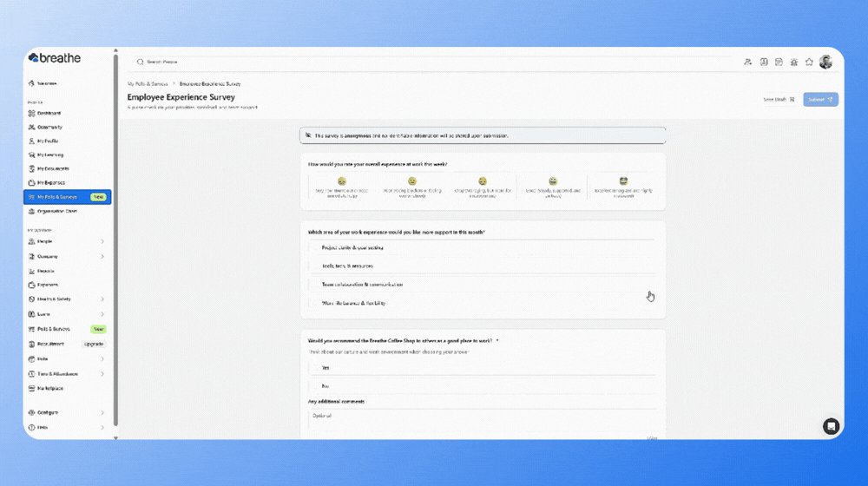Expand the Learn section chevron

pos(102,314)
